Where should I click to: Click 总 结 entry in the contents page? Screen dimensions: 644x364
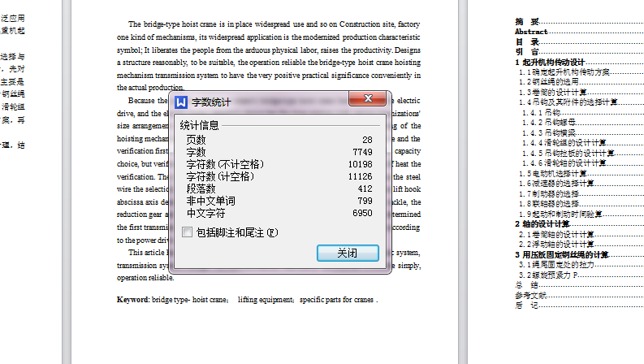click(x=579, y=285)
